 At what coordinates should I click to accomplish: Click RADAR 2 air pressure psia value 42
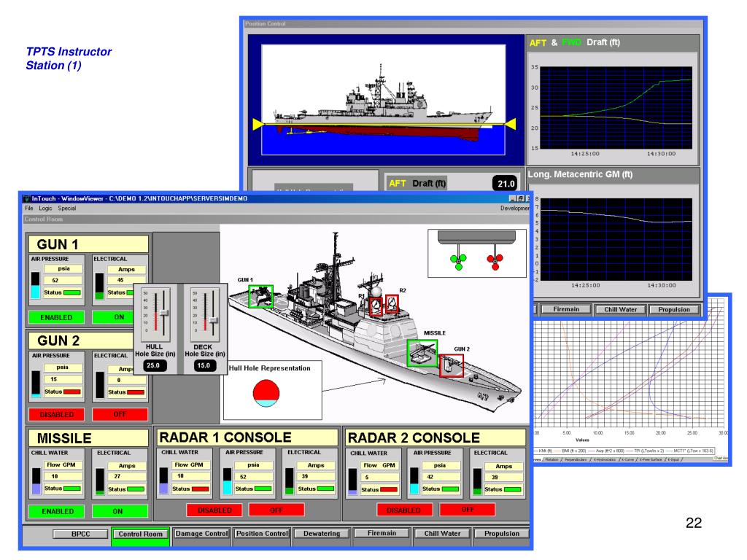click(x=441, y=477)
